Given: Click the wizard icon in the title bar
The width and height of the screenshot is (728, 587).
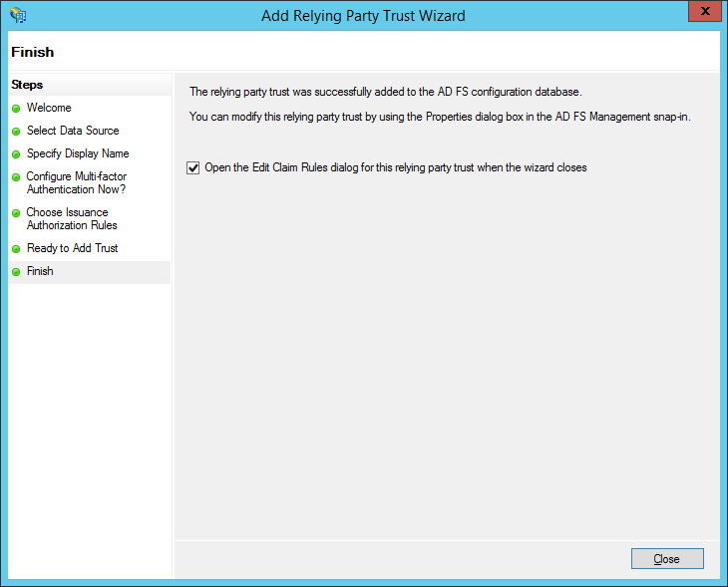Looking at the screenshot, I should pos(17,15).
